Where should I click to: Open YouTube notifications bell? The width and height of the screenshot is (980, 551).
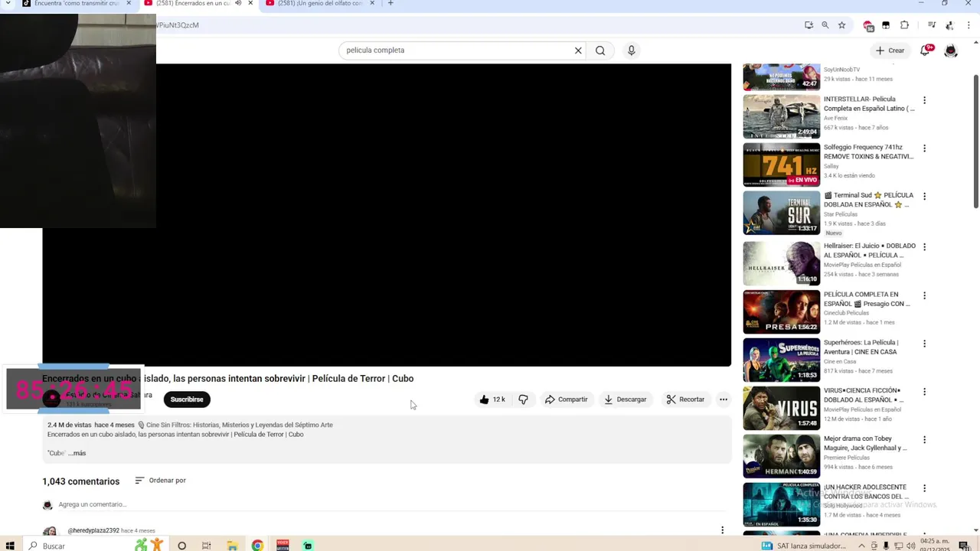point(925,51)
